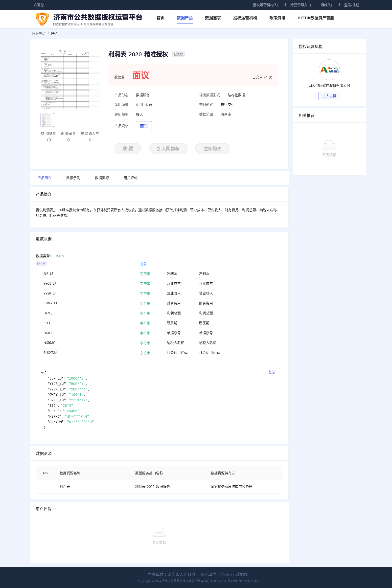Click the 已交易 24 次 text

pyautogui.click(x=262, y=77)
